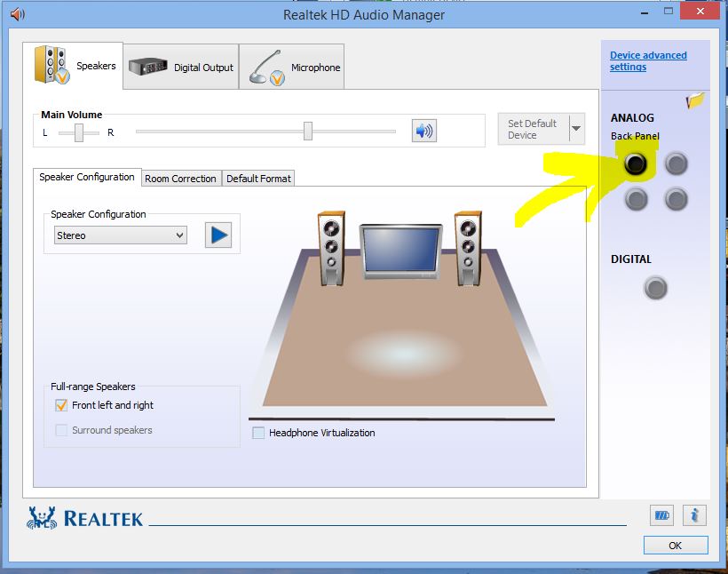Open Device advanced settings link
728x574 pixels.
click(x=648, y=61)
